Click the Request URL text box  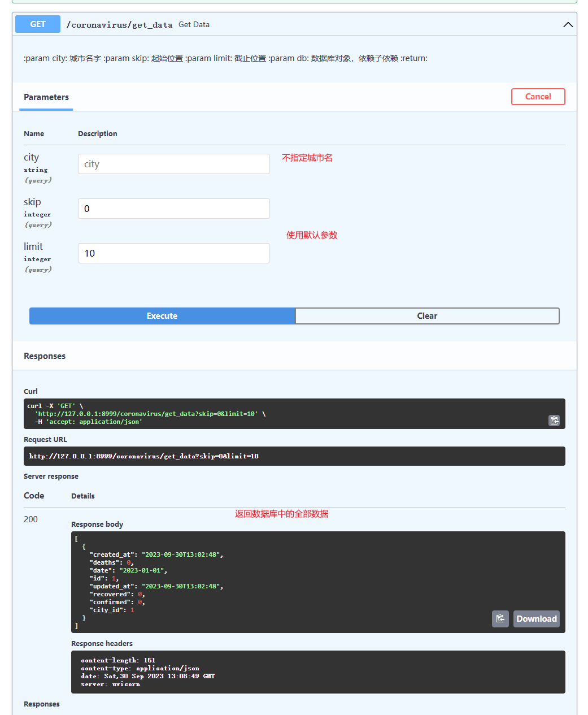(x=294, y=456)
